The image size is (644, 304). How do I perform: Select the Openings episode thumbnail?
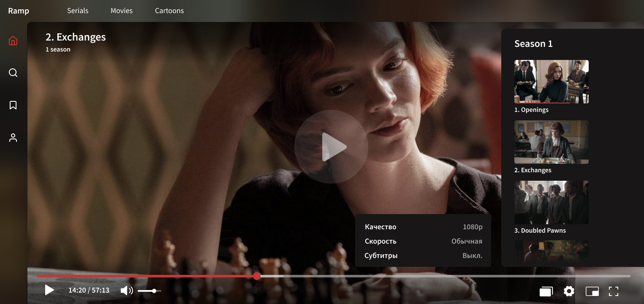coord(552,81)
